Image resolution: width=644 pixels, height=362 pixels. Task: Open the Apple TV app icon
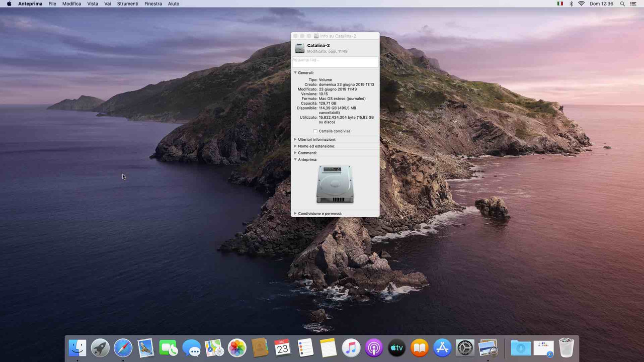tap(396, 347)
